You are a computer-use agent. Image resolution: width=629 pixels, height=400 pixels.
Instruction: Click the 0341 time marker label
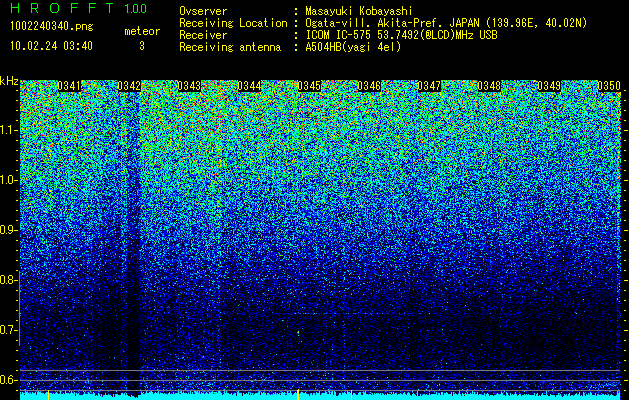(69, 86)
